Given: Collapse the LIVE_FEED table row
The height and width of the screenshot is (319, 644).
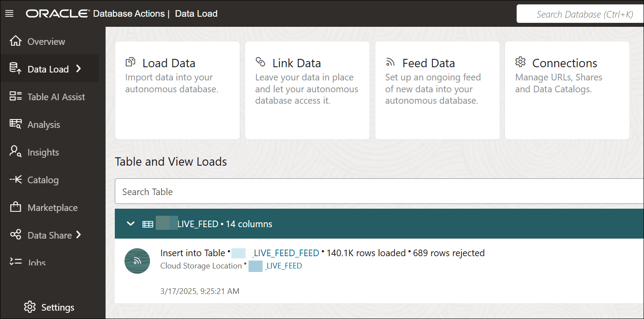Looking at the screenshot, I should [130, 223].
